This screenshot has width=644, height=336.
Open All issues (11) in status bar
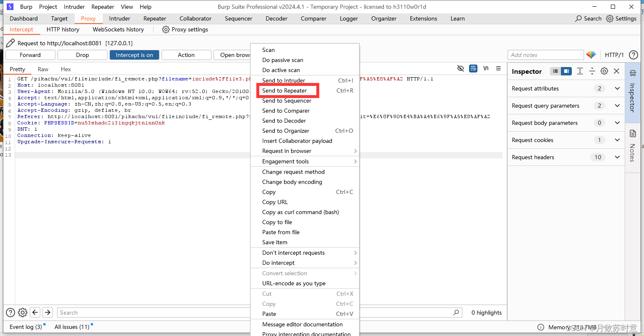click(x=72, y=327)
